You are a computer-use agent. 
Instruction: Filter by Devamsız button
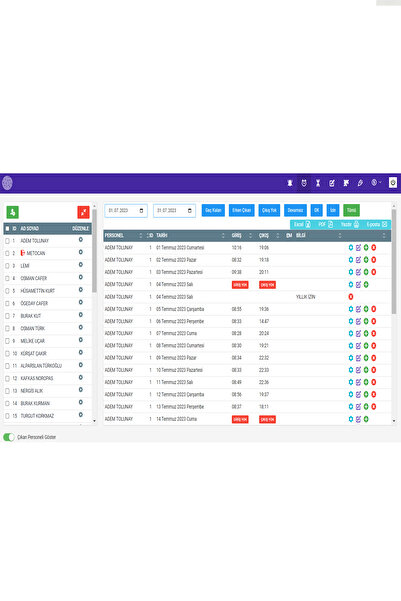295,210
